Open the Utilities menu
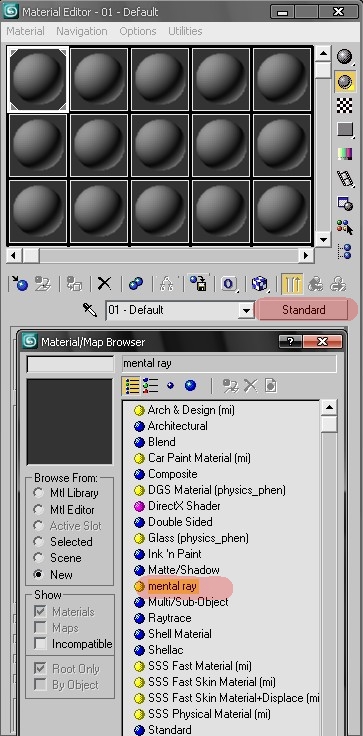This screenshot has width=363, height=736. (x=185, y=31)
